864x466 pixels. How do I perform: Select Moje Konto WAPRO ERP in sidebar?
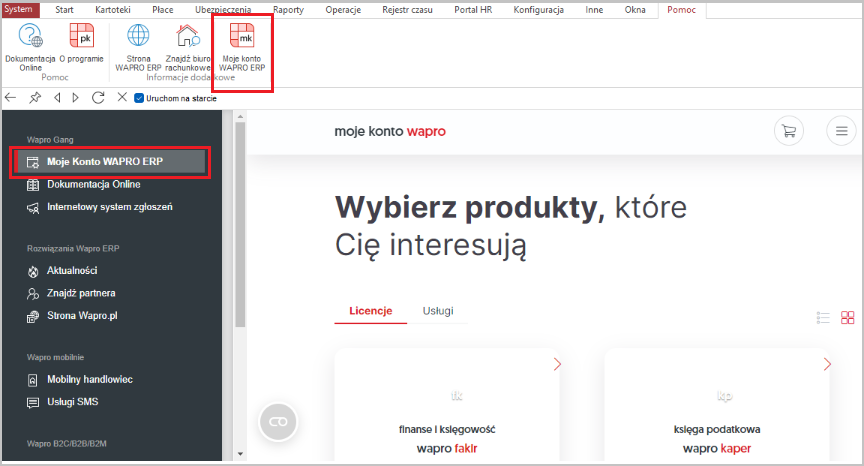pos(109,162)
